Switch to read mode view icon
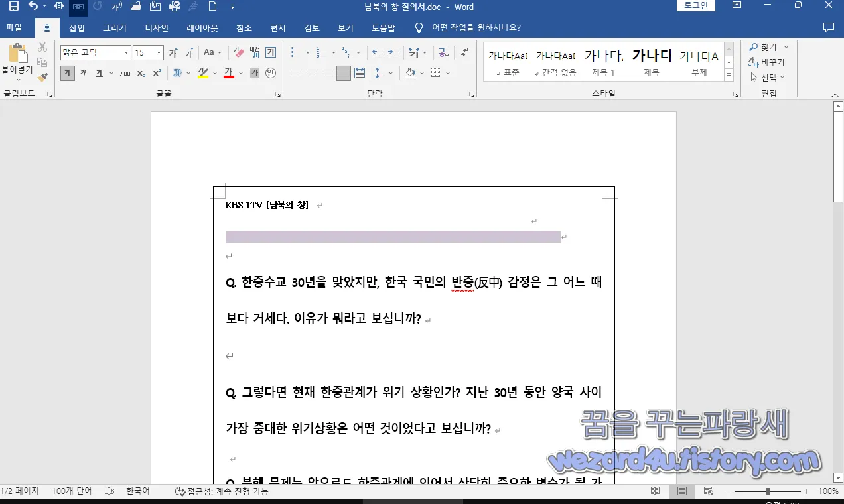 (655, 491)
